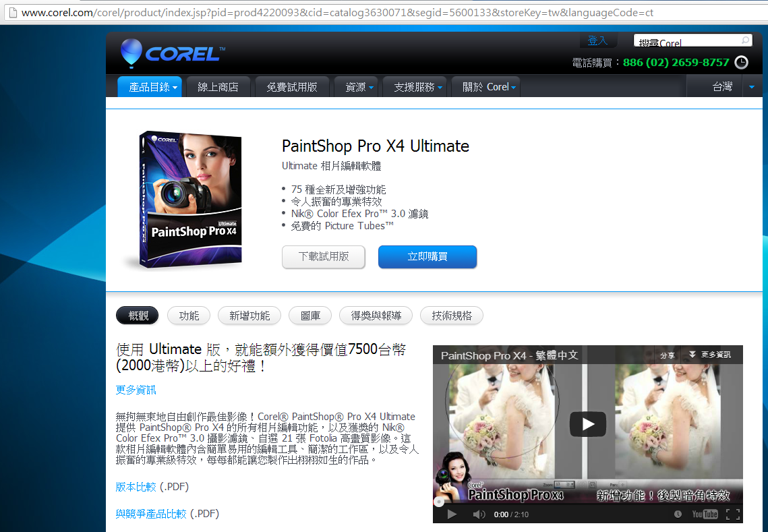Image resolution: width=768 pixels, height=532 pixels.
Task: Click the small play icon in video controls
Action: (x=452, y=514)
